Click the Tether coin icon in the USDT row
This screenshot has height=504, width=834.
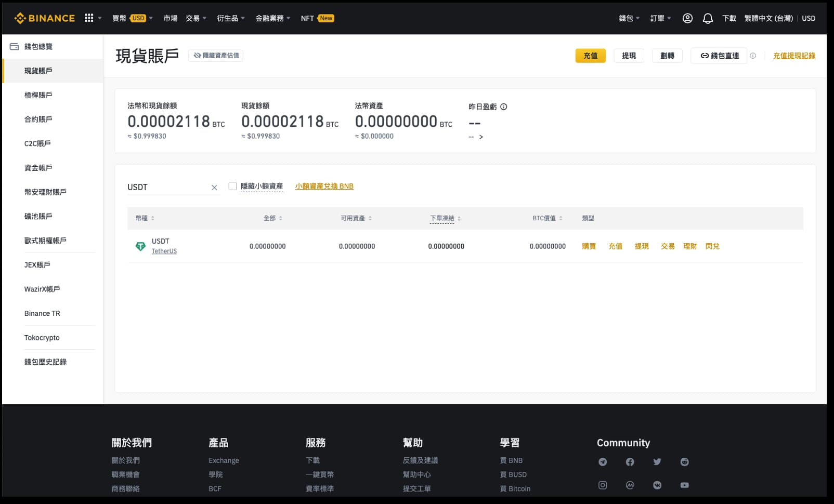pos(140,246)
